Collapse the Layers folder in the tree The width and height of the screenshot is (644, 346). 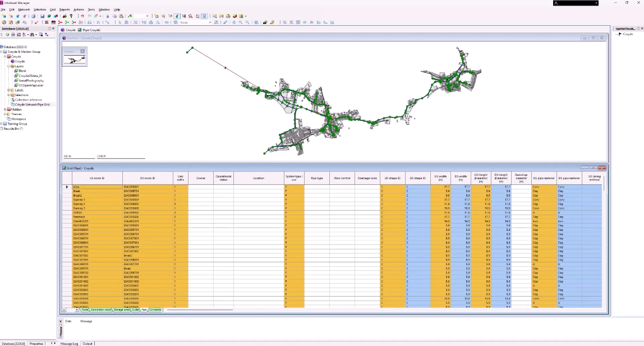(8, 66)
